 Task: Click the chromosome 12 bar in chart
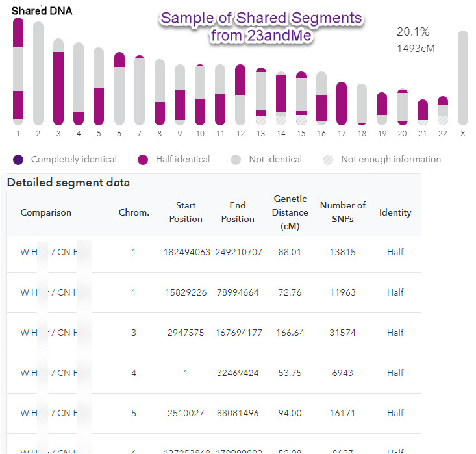[x=240, y=94]
